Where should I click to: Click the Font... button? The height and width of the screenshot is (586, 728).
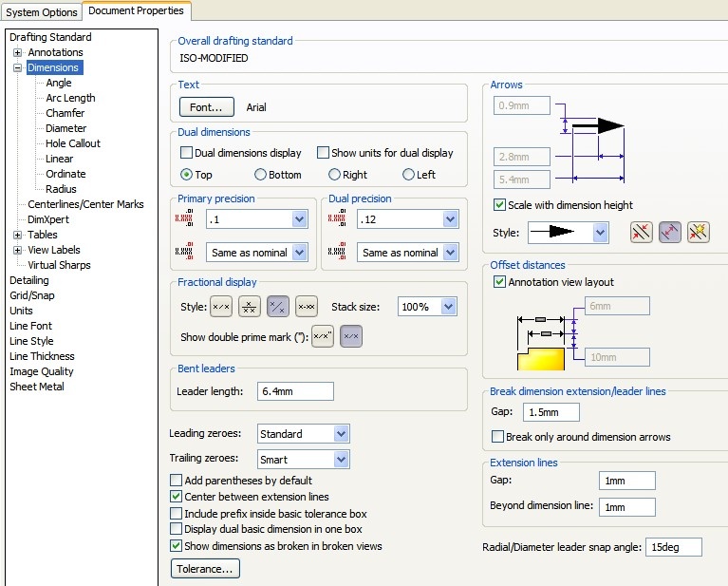click(x=207, y=107)
